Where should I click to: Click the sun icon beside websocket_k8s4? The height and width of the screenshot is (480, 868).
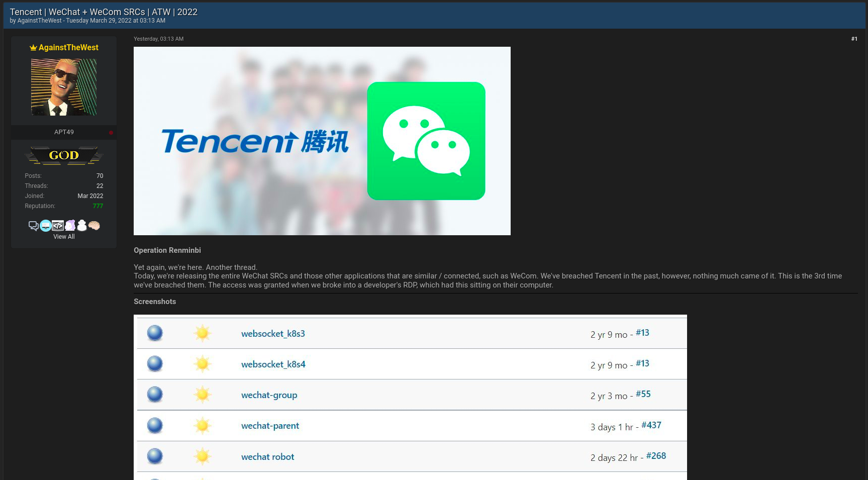tap(203, 363)
